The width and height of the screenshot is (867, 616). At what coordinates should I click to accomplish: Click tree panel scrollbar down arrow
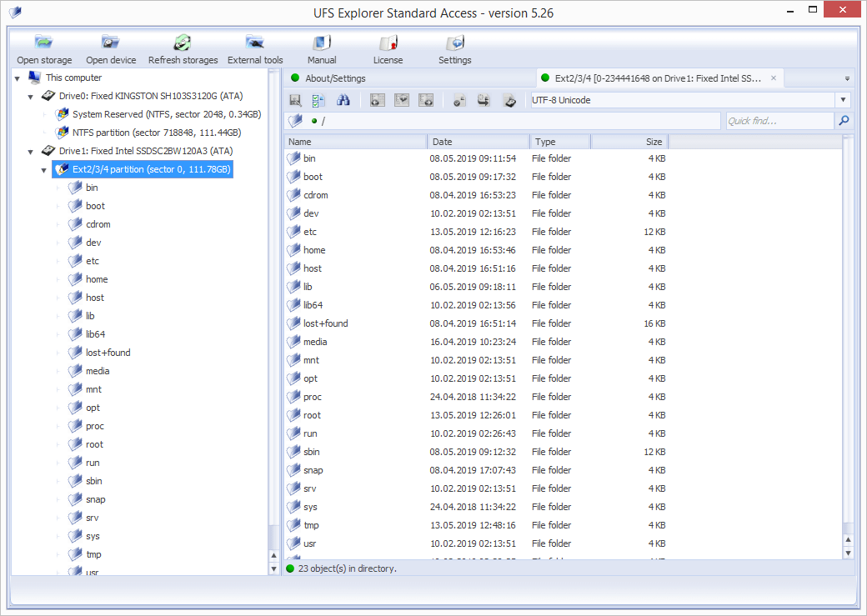click(273, 568)
